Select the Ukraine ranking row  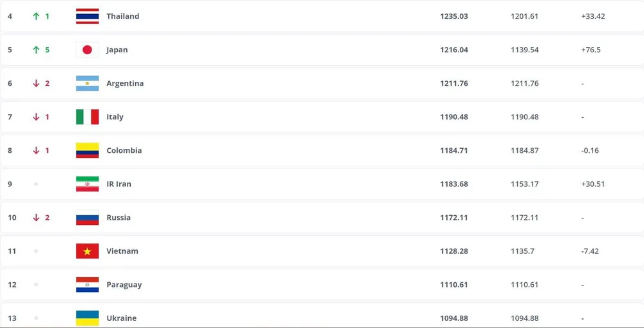(x=322, y=318)
